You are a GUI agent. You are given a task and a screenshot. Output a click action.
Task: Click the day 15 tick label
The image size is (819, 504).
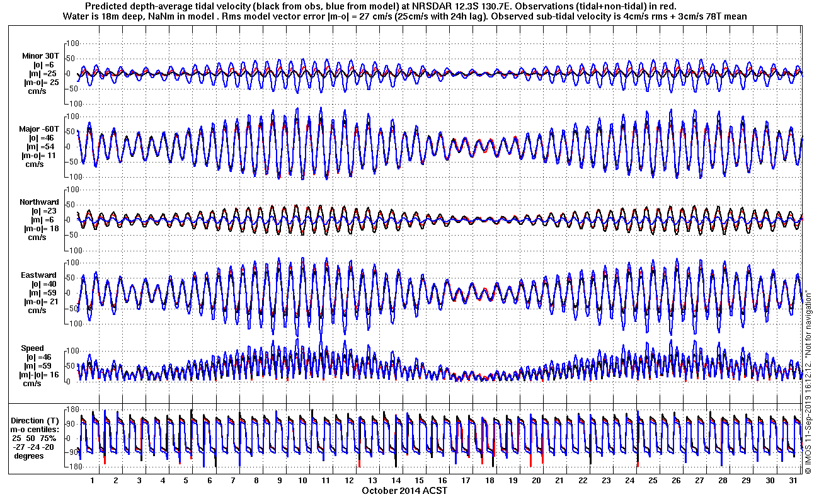[x=419, y=481]
